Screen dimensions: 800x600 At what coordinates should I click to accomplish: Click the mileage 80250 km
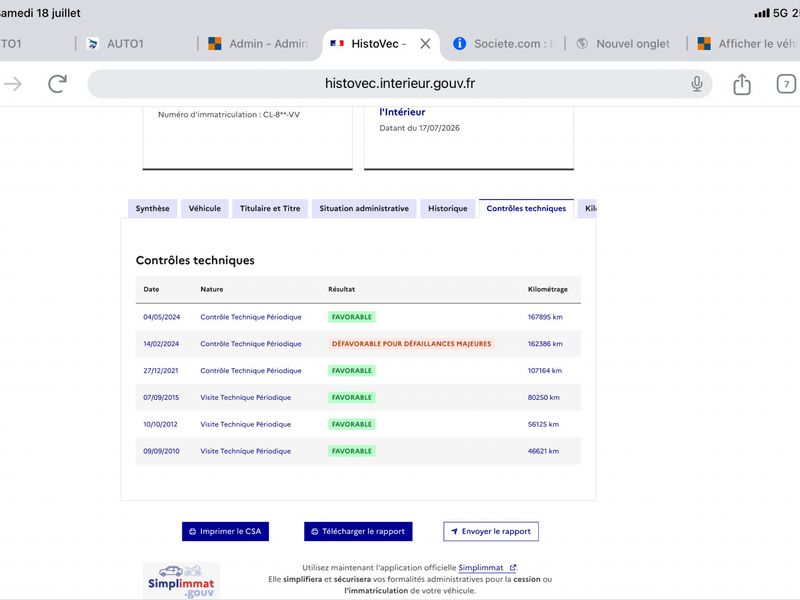[x=543, y=397]
